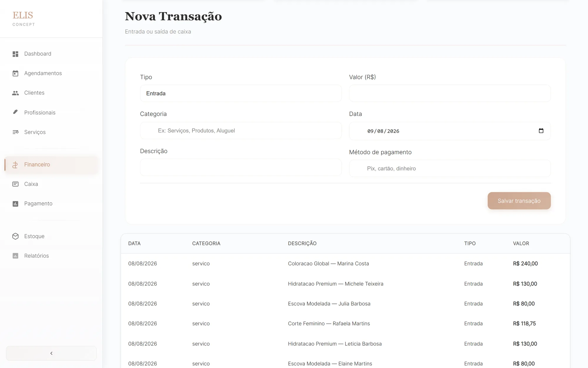This screenshot has width=588, height=368.
Task: Select Hidratacao Premium — Michele Teixeira description
Action: (336, 284)
